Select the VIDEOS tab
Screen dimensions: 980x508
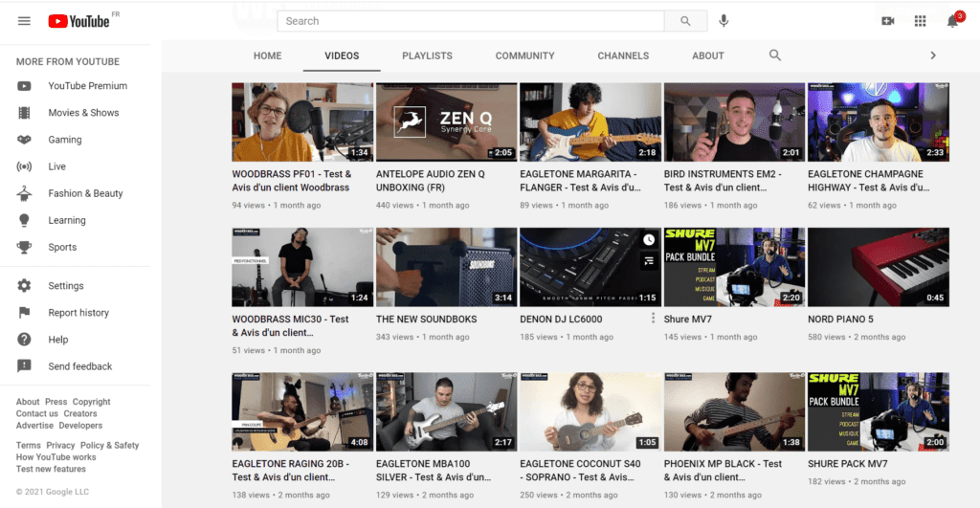pos(342,55)
